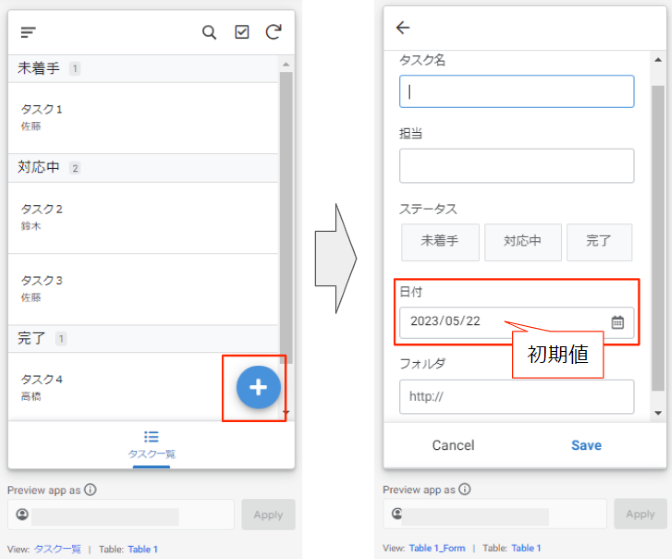Open タスク1 row assigned to 佐藤

coord(143,118)
